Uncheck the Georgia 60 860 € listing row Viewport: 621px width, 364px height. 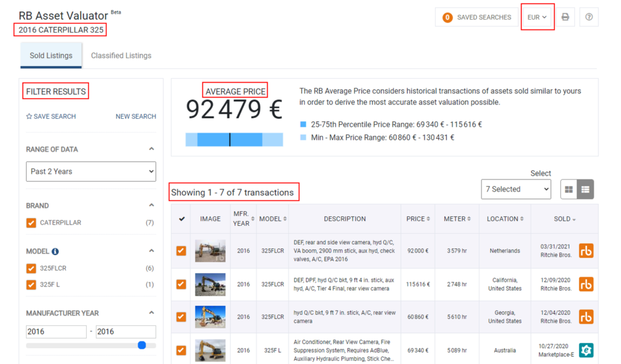181,317
